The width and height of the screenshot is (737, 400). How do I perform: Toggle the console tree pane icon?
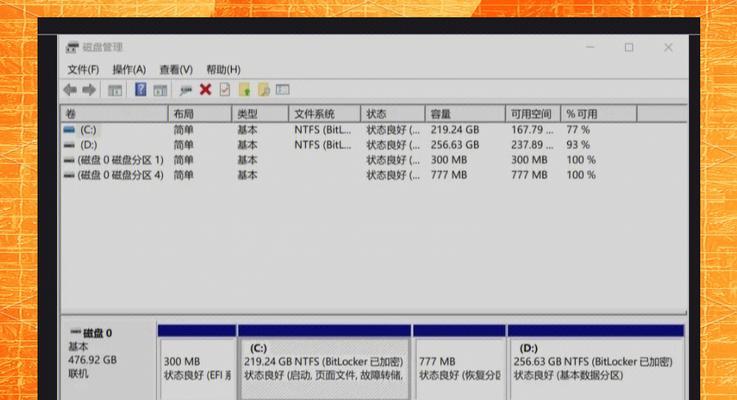pyautogui.click(x=115, y=90)
